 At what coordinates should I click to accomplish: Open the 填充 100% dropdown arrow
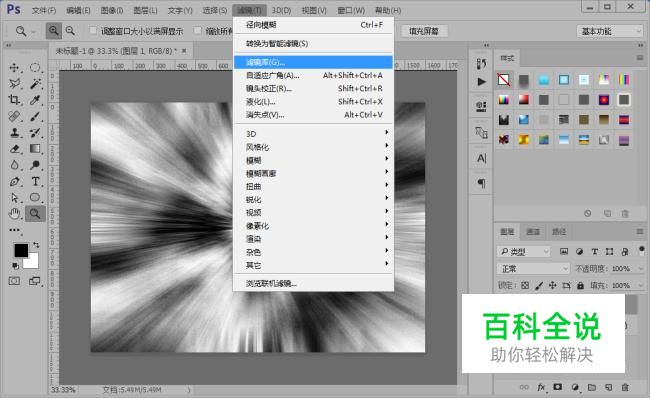click(x=641, y=285)
